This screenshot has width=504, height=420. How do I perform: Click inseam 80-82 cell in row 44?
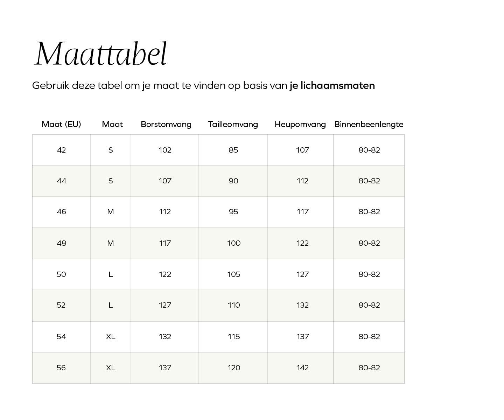click(369, 181)
